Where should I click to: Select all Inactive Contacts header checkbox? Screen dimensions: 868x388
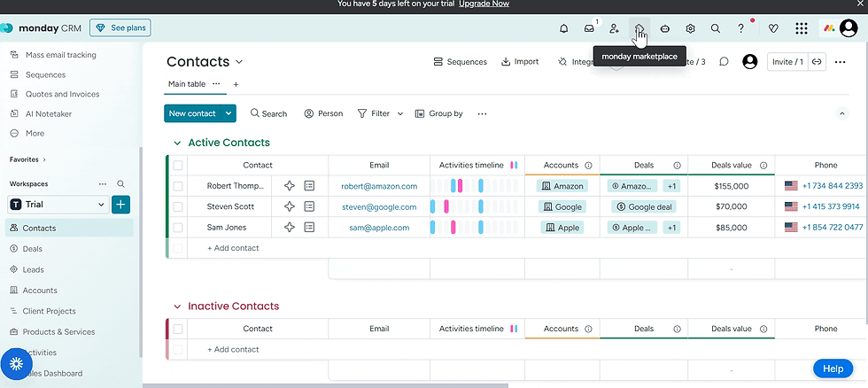tap(178, 329)
